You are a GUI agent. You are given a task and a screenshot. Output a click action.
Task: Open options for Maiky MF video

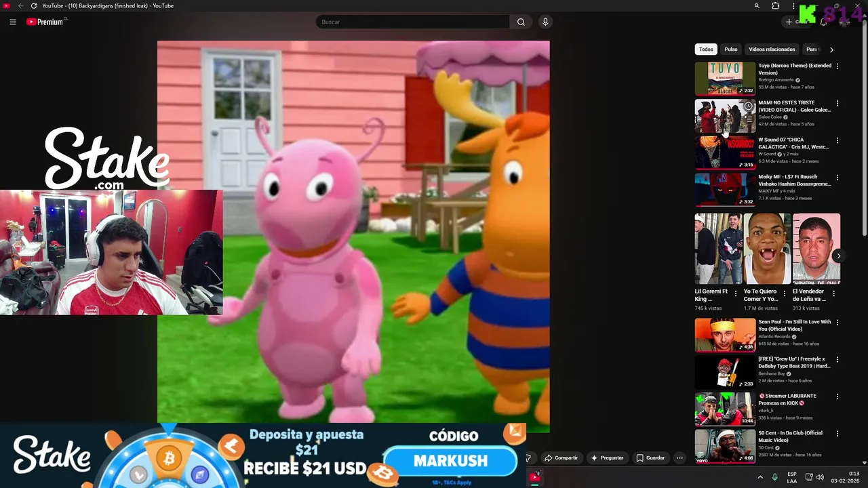[837, 178]
